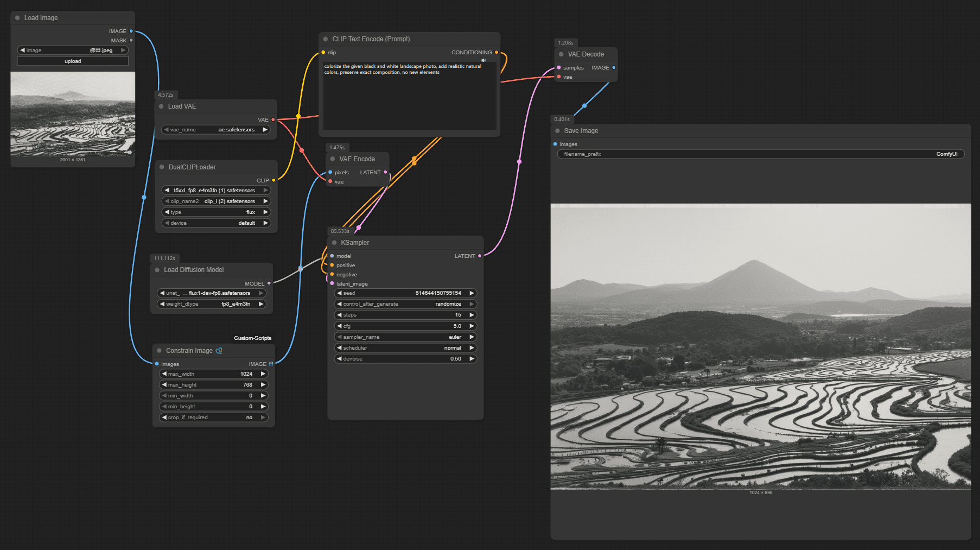Screen dimensions: 980x550
Task: Collapse the Load Image node via its dot
Action: (17, 18)
